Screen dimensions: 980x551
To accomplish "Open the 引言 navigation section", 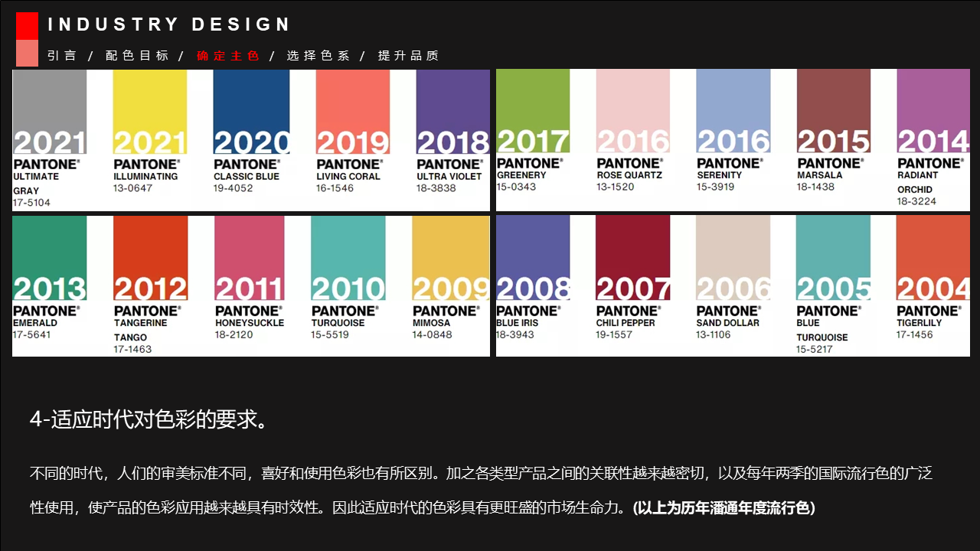I will point(63,55).
